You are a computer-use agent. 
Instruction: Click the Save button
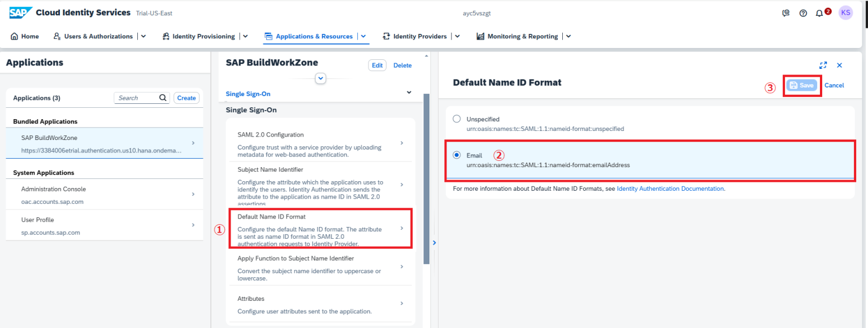802,85
